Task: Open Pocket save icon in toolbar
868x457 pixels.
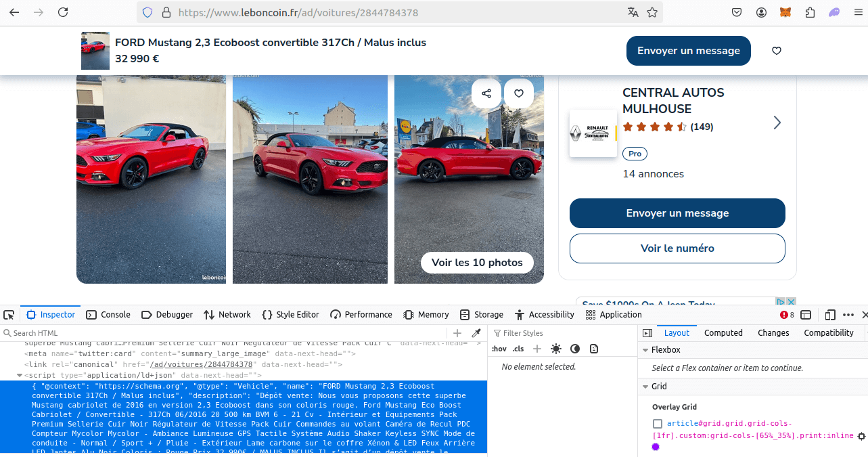Action: 737,12
